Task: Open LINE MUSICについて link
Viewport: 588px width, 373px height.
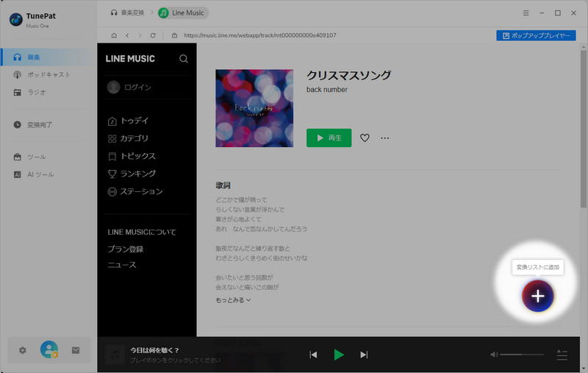Action: click(x=142, y=232)
